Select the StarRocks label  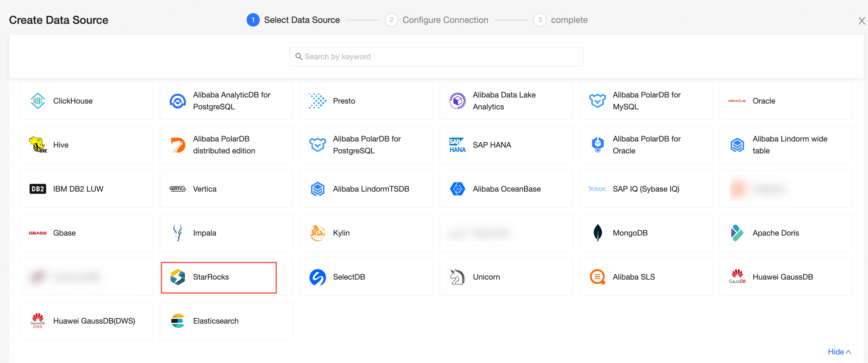211,277
